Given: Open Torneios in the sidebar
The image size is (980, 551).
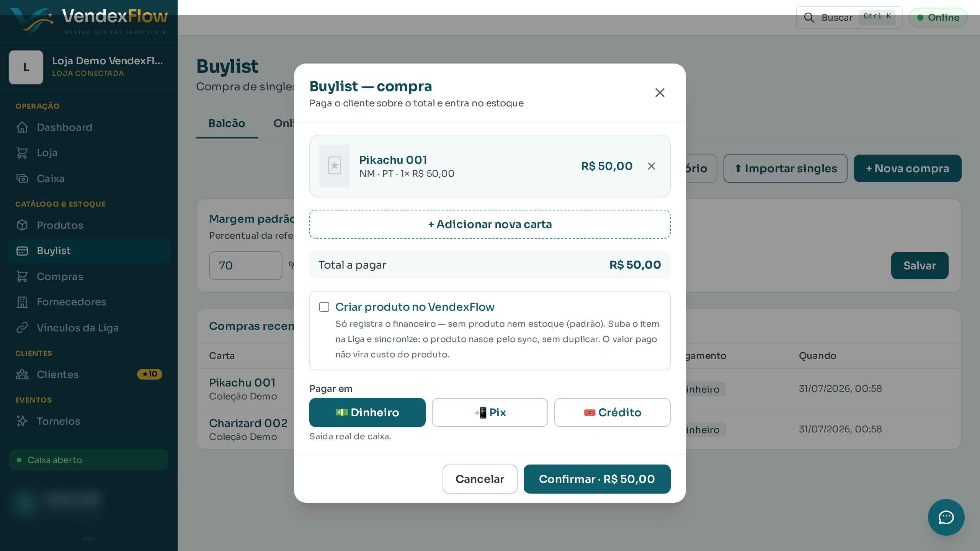Looking at the screenshot, I should (89, 421).
